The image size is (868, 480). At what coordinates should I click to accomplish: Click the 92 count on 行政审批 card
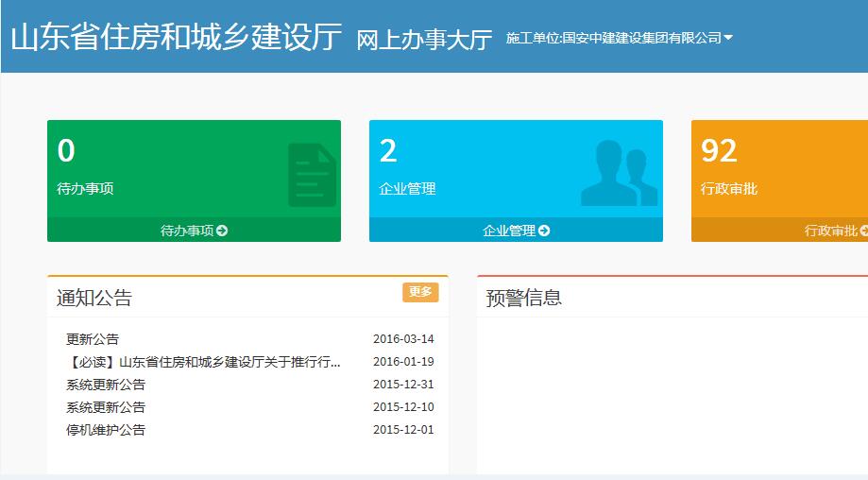pos(719,151)
